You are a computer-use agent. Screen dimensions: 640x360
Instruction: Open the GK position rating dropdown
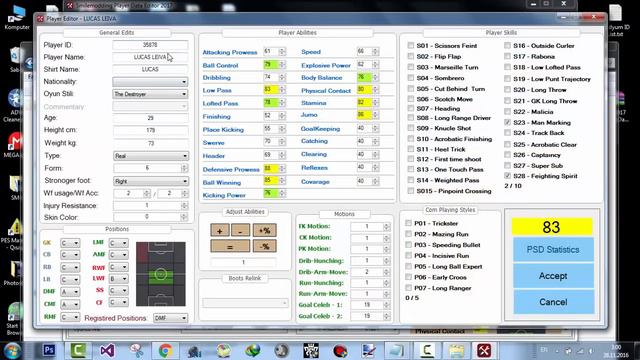coord(70,243)
